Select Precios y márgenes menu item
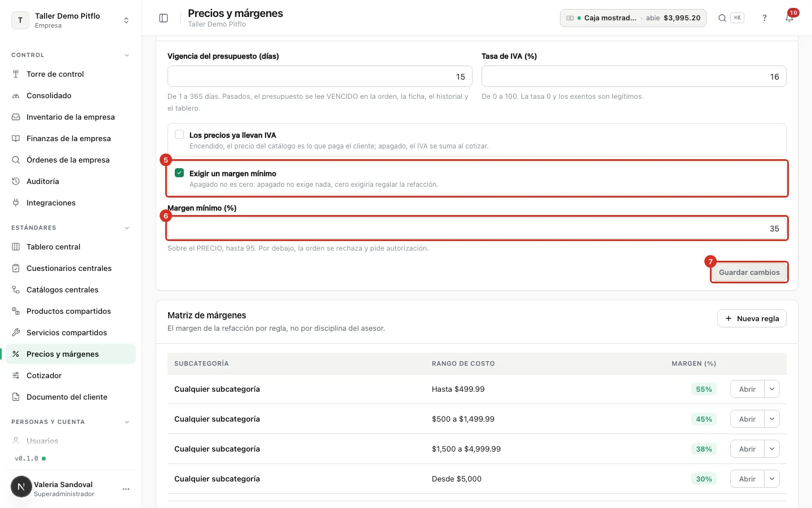812x508 pixels. tap(70, 354)
